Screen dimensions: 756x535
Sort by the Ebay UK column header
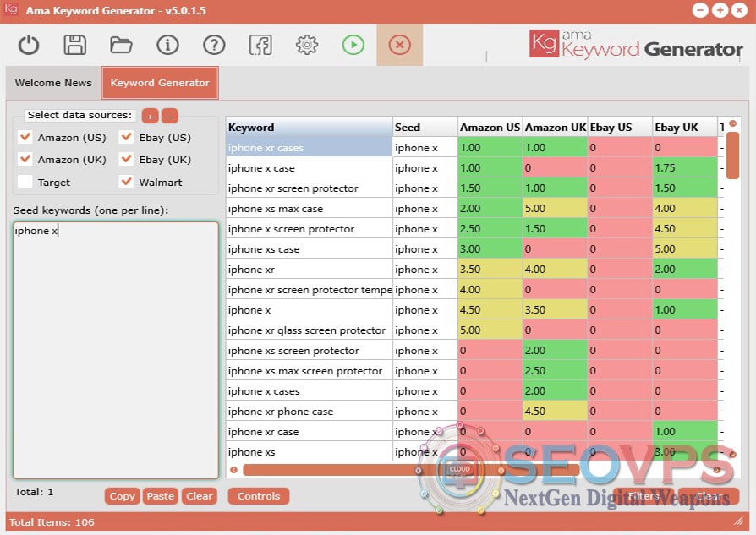click(x=685, y=128)
